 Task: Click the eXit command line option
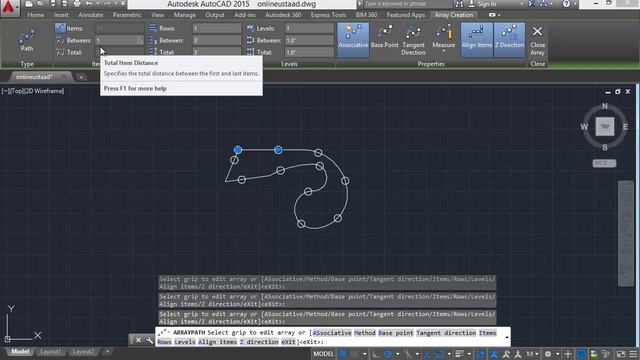(x=288, y=342)
